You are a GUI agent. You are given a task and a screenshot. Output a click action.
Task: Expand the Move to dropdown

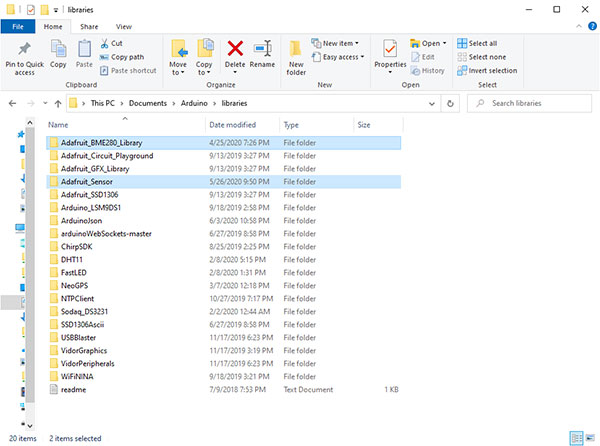pos(179,68)
